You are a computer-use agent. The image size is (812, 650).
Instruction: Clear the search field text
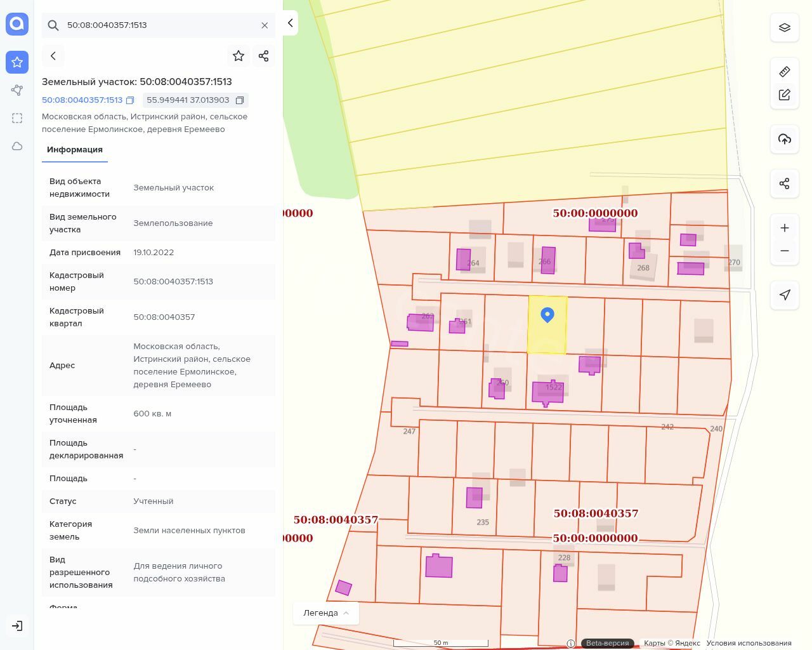(265, 25)
